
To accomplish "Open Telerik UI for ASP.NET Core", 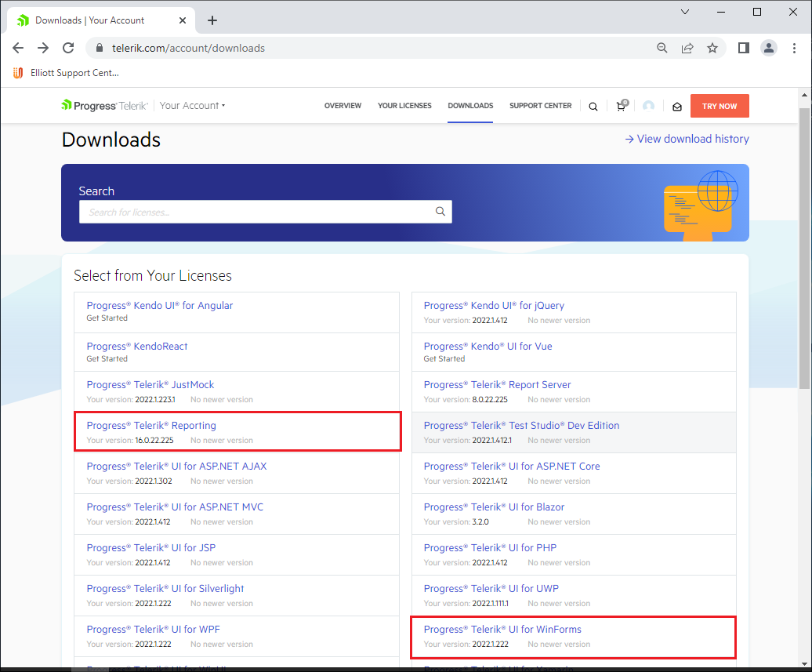I will click(x=512, y=467).
